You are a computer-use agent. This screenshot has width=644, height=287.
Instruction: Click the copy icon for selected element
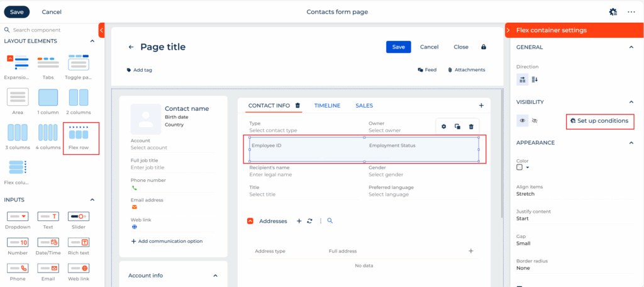[457, 127]
